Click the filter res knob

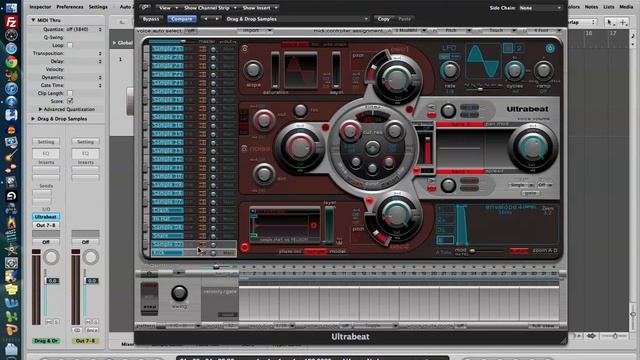(394, 131)
